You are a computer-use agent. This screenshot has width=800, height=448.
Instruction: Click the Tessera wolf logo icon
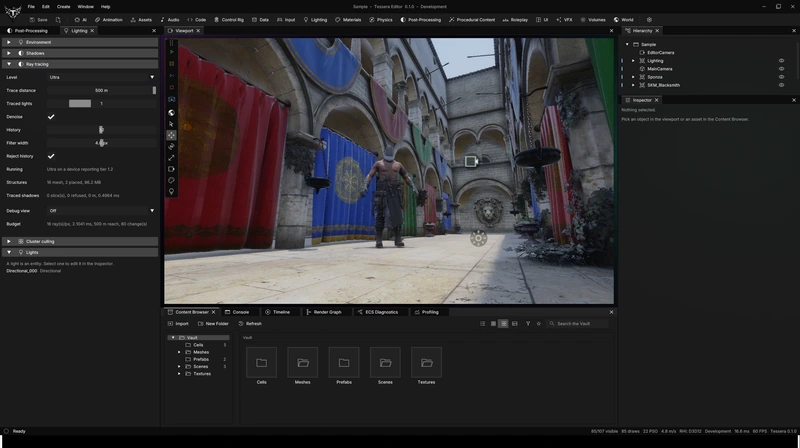13,12
